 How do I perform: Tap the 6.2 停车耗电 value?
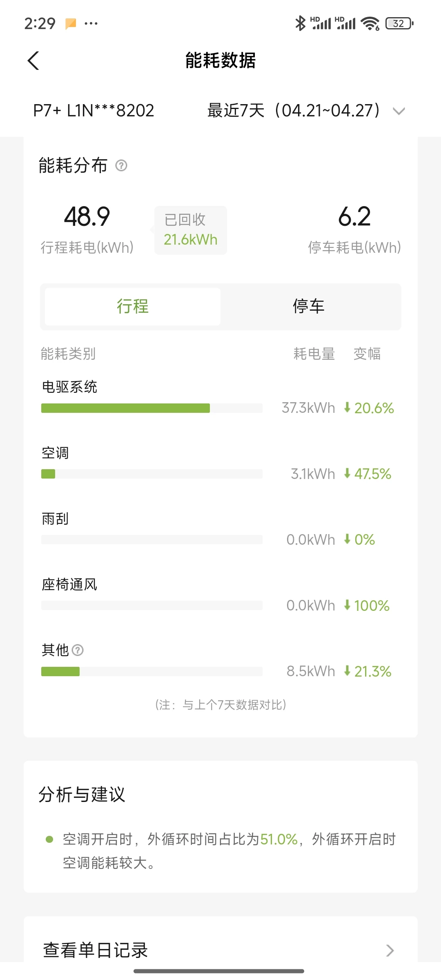[x=354, y=216]
